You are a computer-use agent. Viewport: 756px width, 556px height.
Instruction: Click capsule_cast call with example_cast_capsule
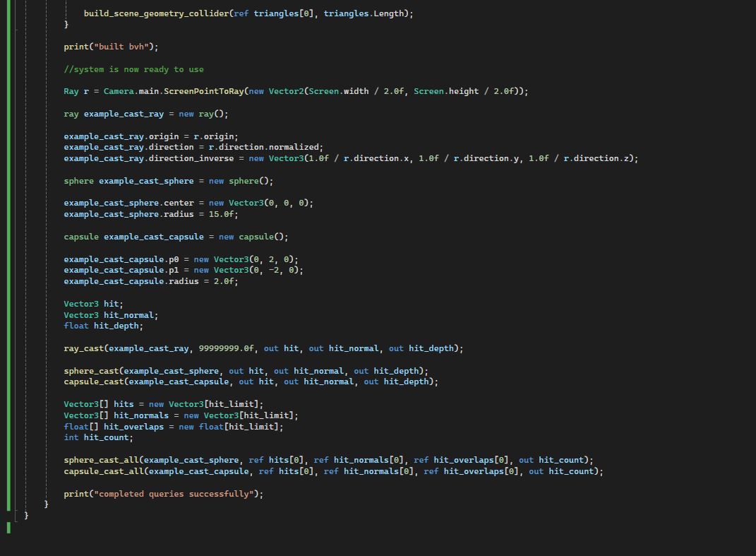point(251,381)
